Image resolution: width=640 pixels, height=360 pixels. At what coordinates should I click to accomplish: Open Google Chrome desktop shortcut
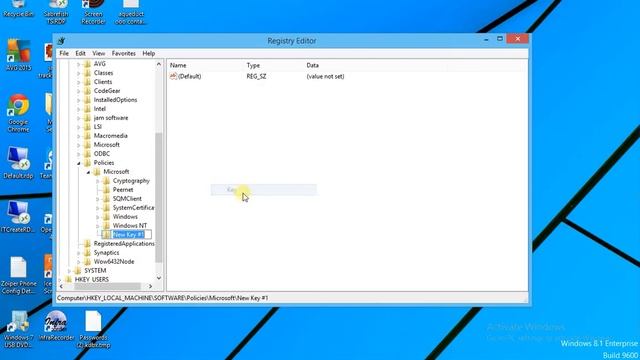18,113
